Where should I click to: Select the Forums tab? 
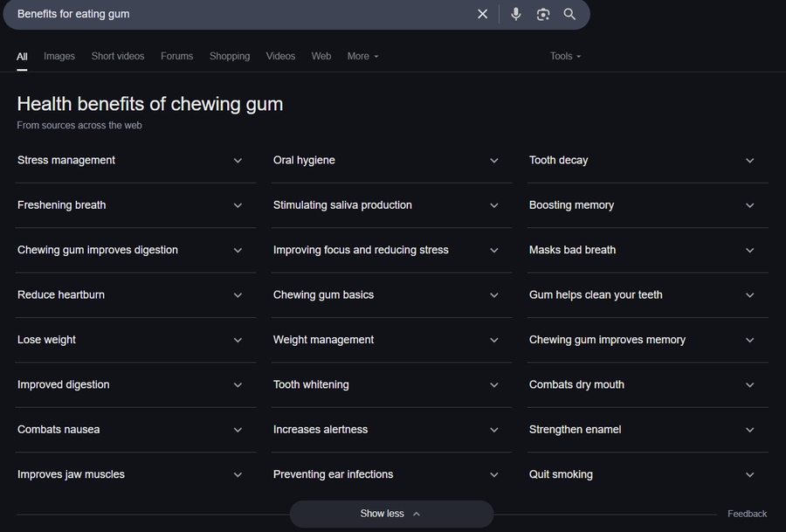point(177,56)
